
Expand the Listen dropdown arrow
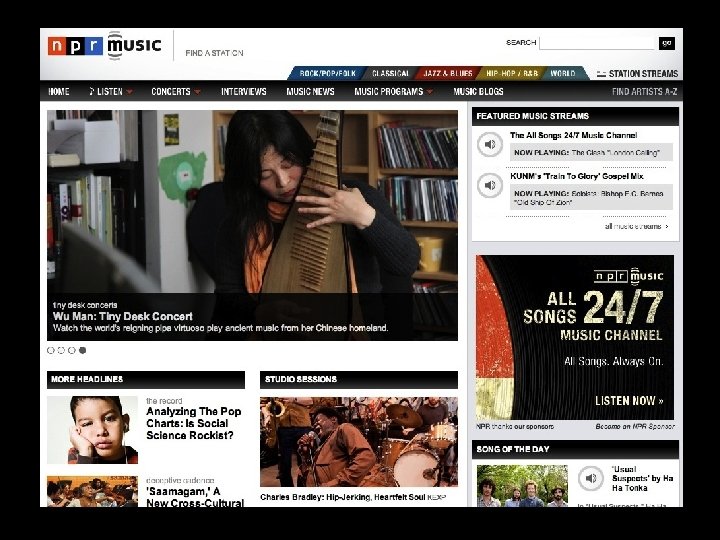coord(129,92)
